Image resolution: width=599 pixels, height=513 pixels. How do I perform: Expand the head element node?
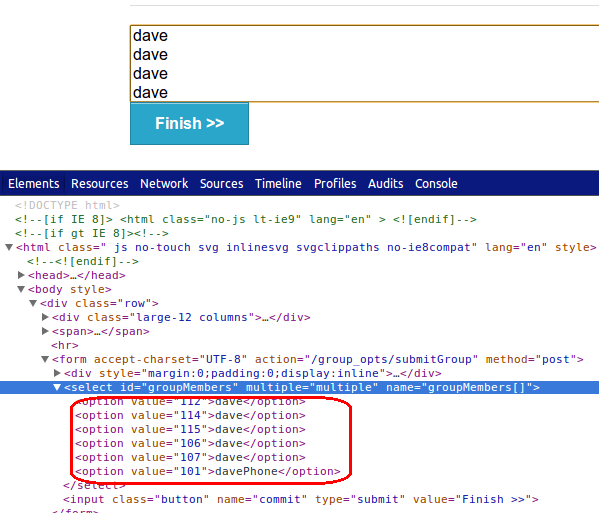21,275
